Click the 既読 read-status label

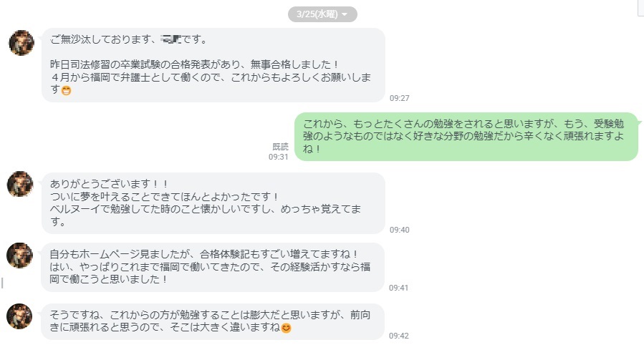(280, 147)
